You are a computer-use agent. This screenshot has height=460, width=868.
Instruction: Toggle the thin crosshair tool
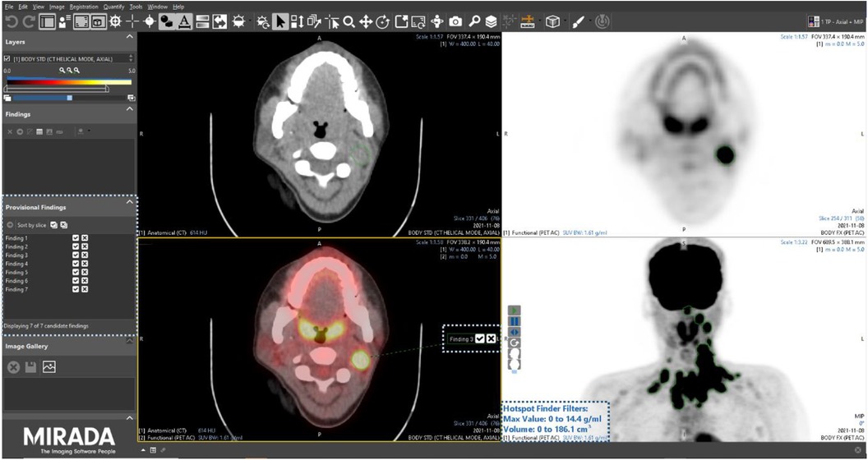pyautogui.click(x=132, y=21)
